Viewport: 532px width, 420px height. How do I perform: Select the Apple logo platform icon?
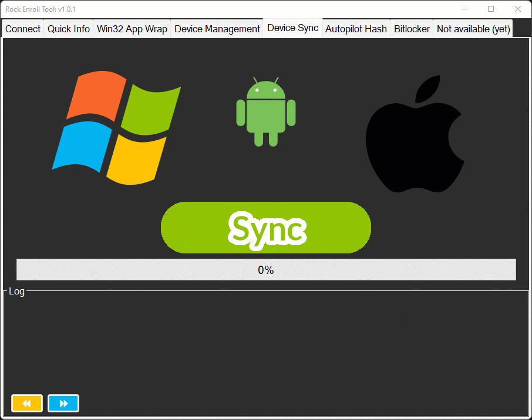coord(415,134)
